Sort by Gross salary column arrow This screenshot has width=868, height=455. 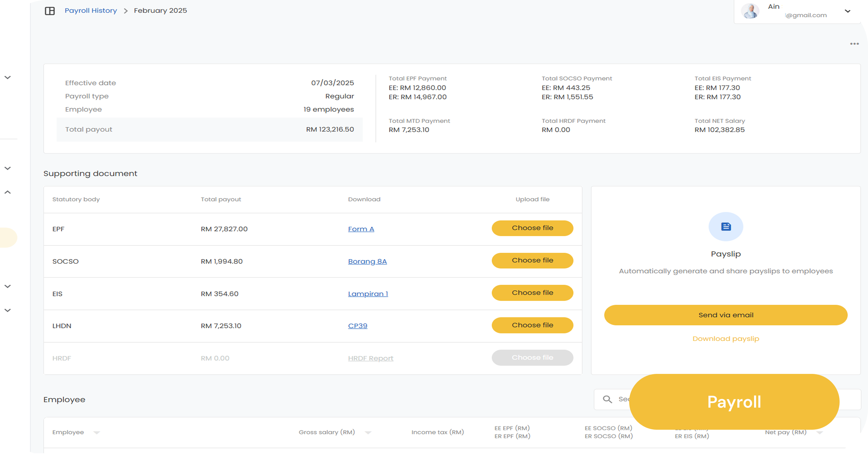coord(368,433)
